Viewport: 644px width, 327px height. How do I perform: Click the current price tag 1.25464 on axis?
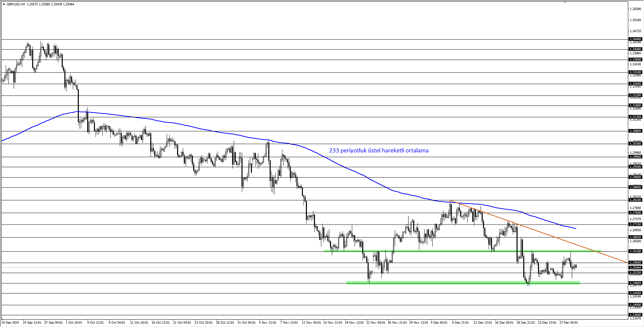coord(635,268)
